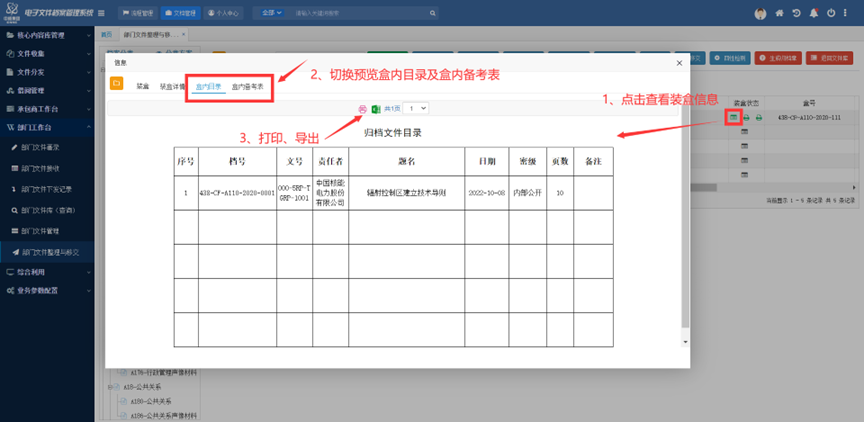Expand the 全部 search scope dropdown

pyautogui.click(x=272, y=13)
